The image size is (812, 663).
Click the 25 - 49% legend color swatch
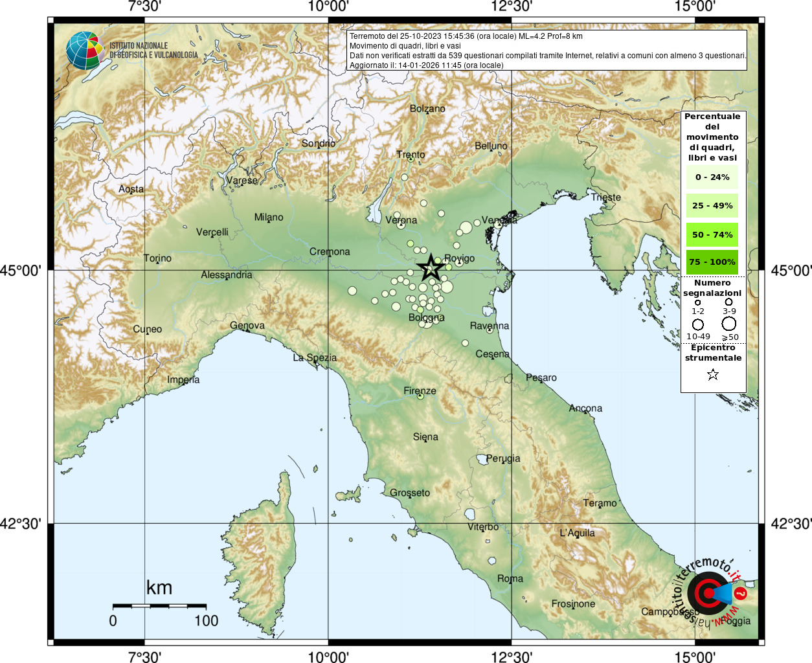pyautogui.click(x=712, y=205)
